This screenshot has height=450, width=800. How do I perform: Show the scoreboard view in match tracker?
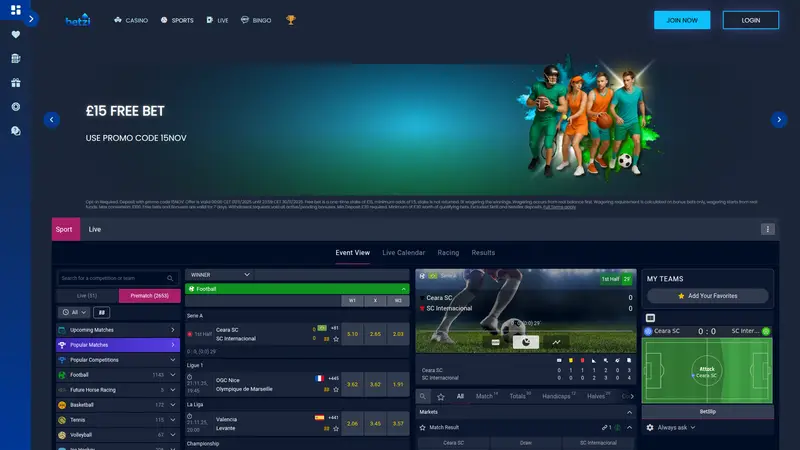click(495, 342)
